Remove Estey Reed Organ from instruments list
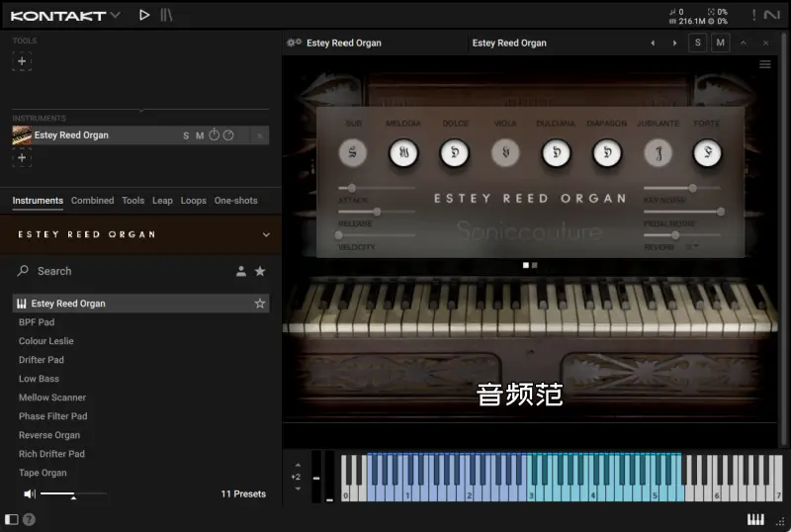The width and height of the screenshot is (791, 532). [x=260, y=135]
